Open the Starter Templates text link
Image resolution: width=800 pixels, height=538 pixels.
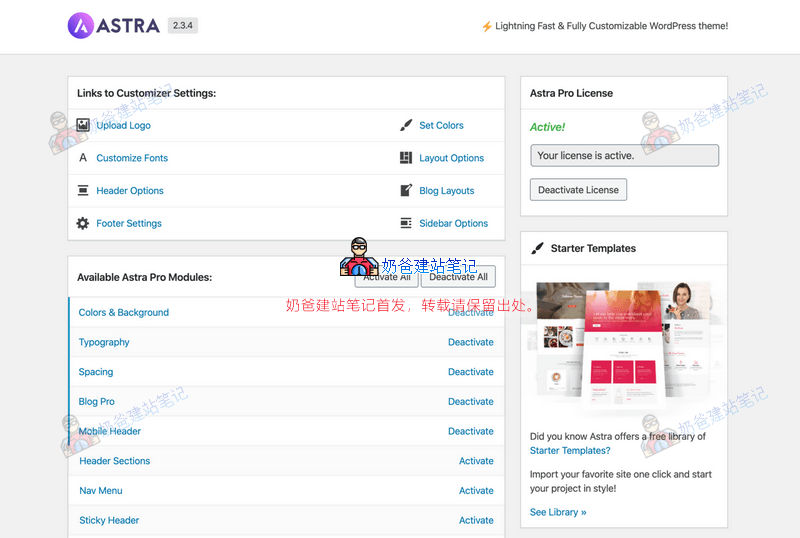570,451
